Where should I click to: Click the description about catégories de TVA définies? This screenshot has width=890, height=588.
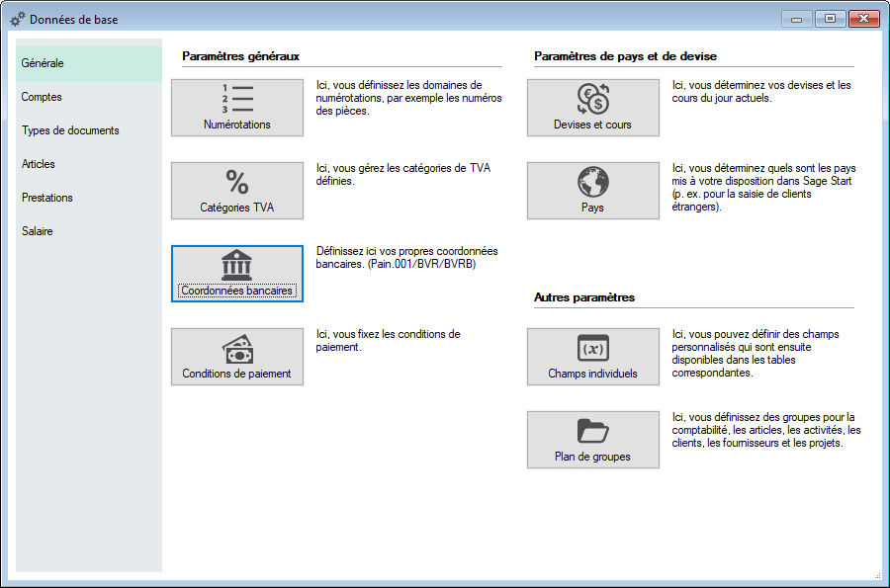(403, 175)
